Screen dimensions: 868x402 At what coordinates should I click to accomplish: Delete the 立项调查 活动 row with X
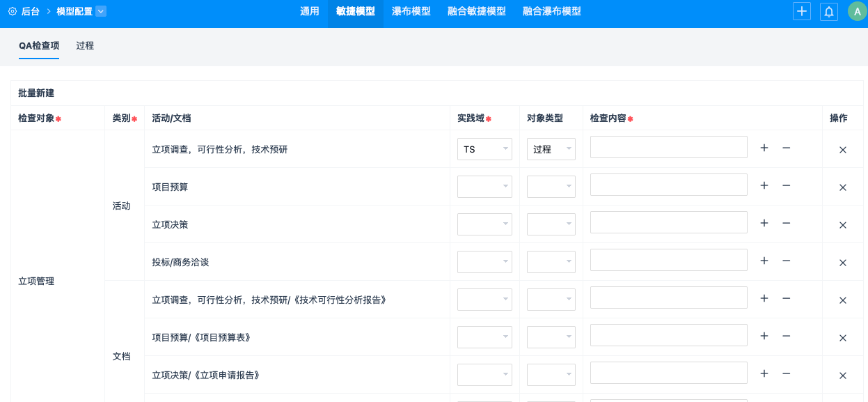[x=843, y=150]
